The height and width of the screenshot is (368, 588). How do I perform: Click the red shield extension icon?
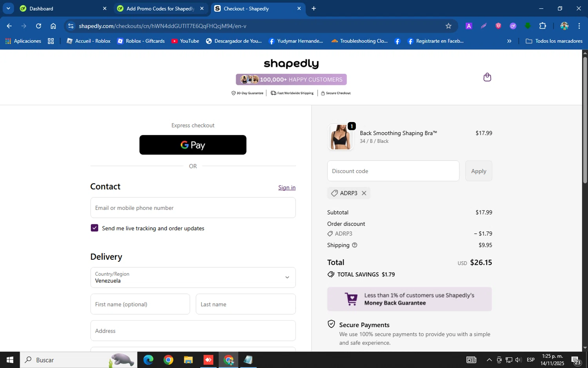tap(498, 26)
